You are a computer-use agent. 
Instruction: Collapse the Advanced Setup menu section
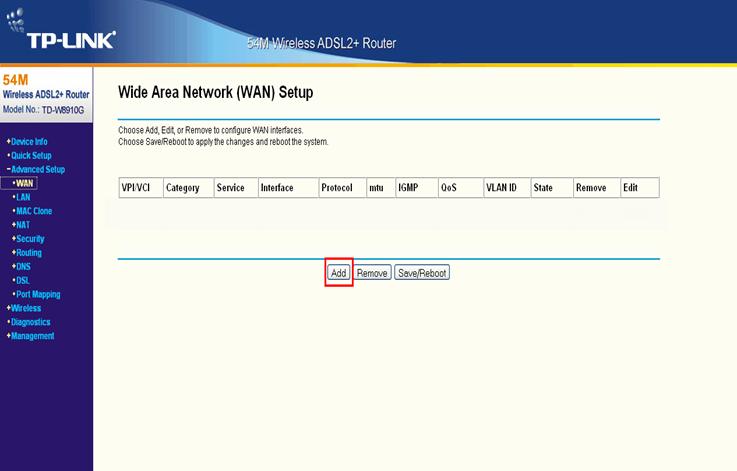pos(38,169)
